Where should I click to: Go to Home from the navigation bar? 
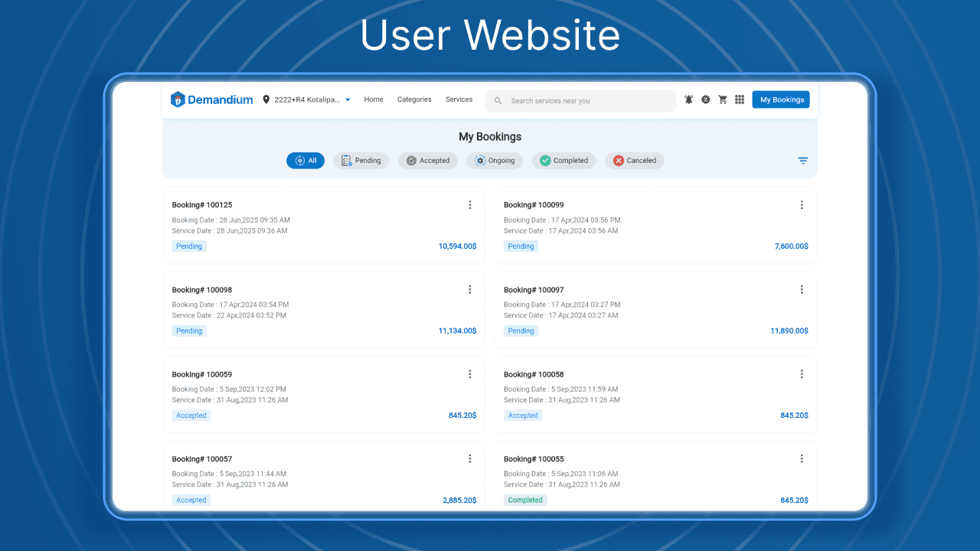[373, 99]
